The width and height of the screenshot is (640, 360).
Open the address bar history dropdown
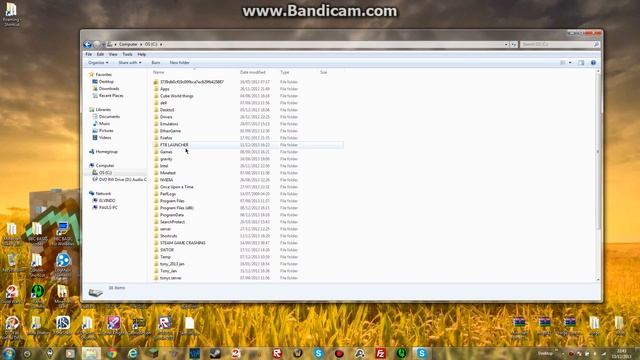(506, 44)
